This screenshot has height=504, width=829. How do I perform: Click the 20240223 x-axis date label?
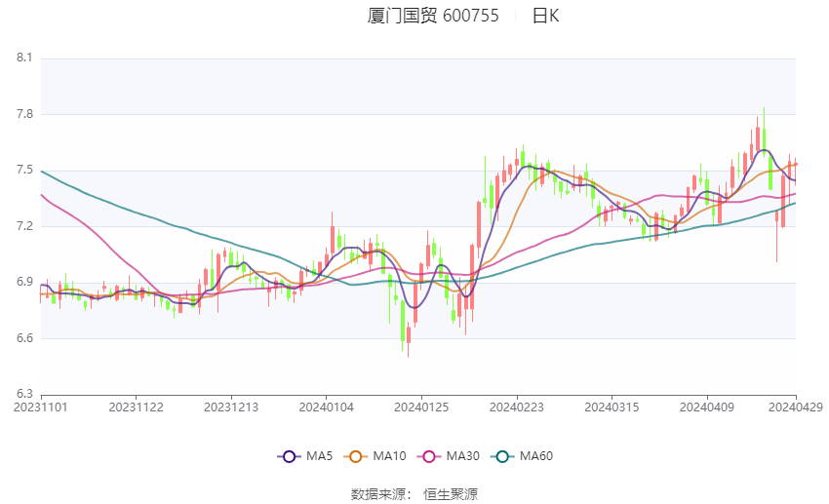click(x=517, y=407)
